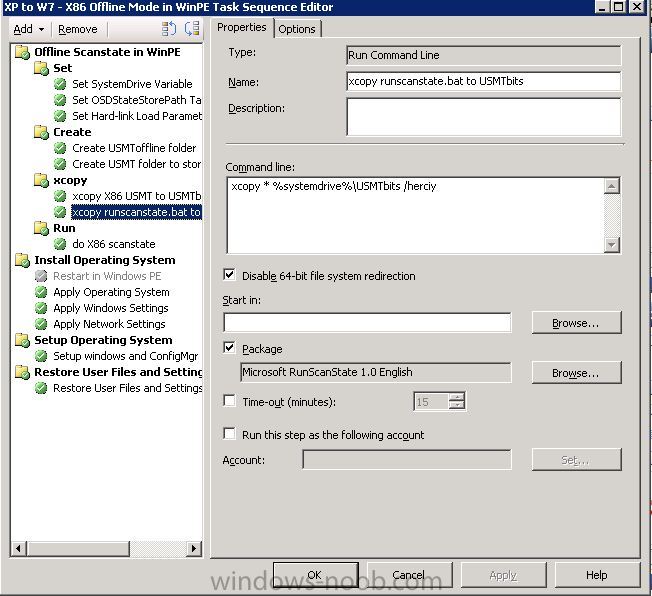Increase the time-out minutes spinner value
This screenshot has width=652, height=596.
[x=457, y=397]
